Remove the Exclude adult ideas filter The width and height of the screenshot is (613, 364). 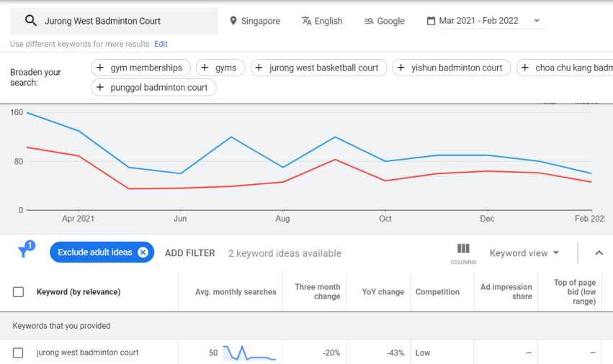(143, 252)
